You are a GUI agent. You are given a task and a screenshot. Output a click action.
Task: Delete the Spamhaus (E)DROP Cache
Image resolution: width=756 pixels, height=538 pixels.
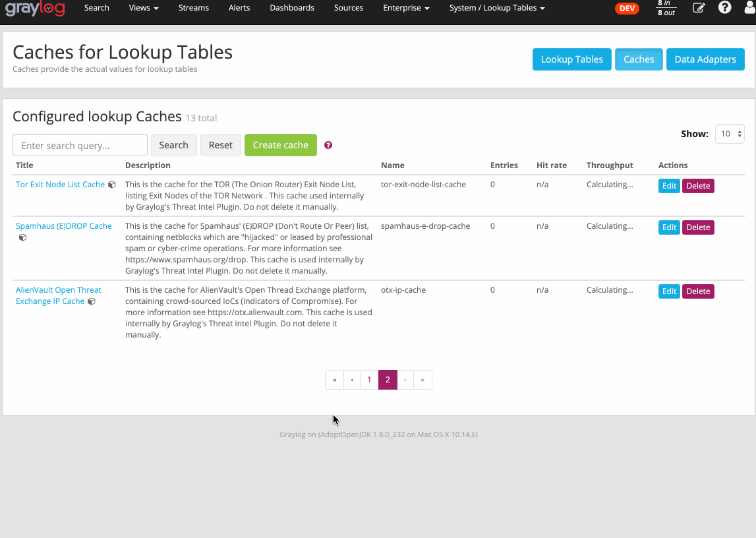coord(698,227)
